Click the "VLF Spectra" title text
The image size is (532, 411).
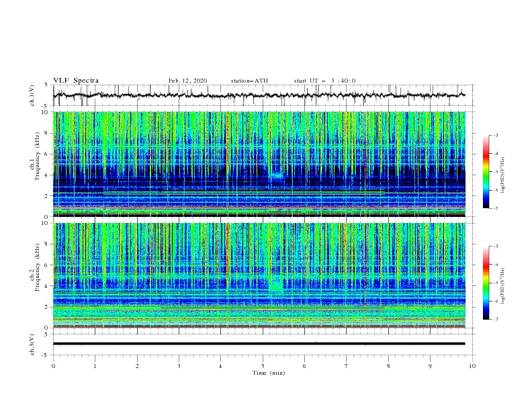[x=76, y=81]
